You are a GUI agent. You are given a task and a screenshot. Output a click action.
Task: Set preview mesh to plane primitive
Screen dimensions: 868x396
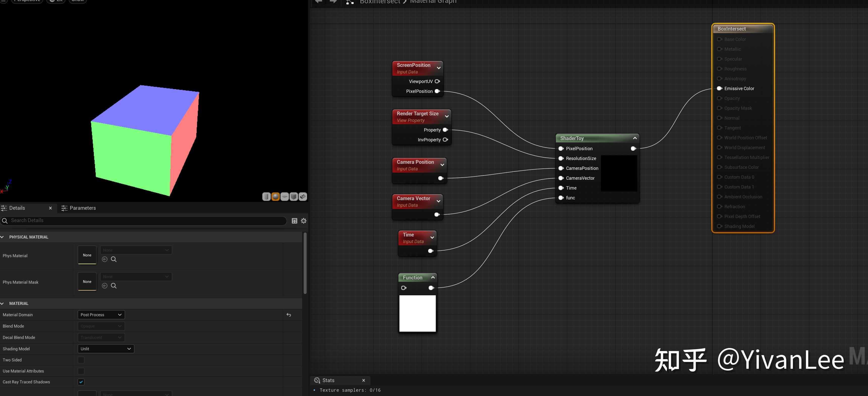click(x=284, y=197)
